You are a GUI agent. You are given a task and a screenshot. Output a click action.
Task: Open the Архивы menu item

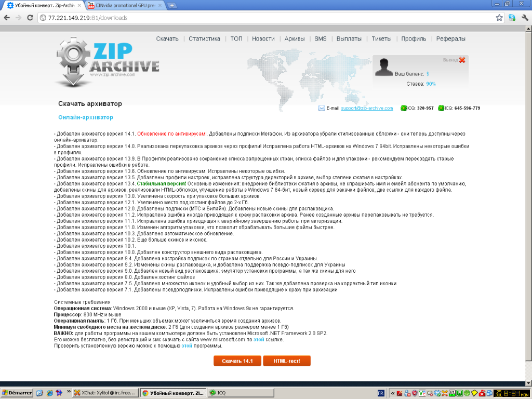pos(295,38)
